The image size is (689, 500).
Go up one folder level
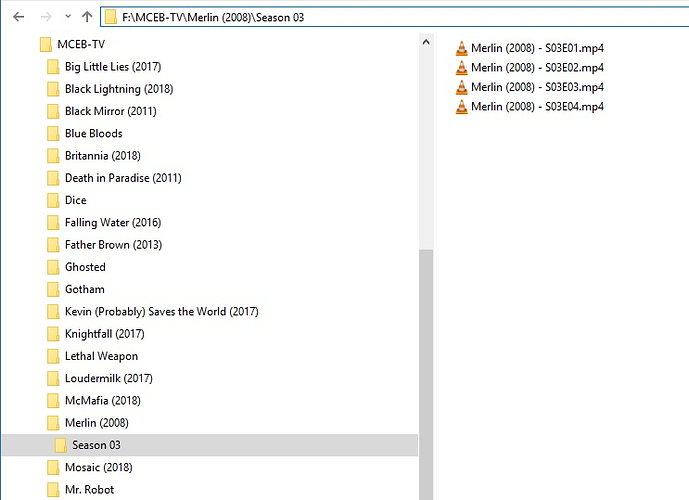click(x=87, y=17)
